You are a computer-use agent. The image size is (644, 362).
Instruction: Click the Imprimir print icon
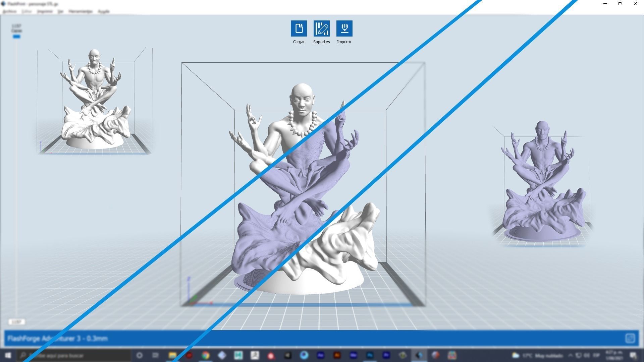pyautogui.click(x=344, y=28)
